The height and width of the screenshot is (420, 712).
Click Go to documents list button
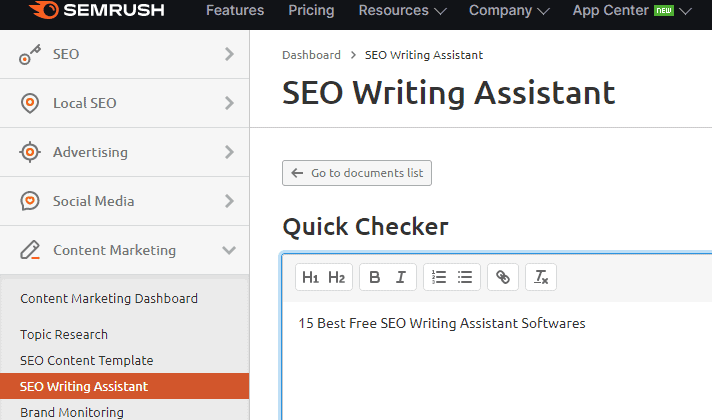pos(357,173)
